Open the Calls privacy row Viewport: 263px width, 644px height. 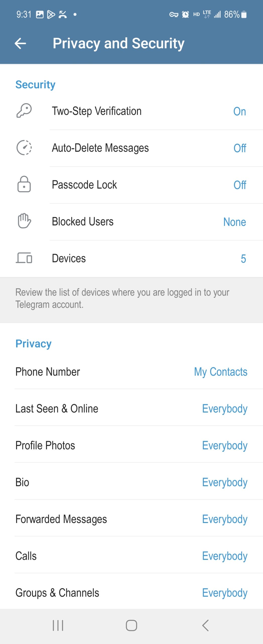click(x=131, y=556)
